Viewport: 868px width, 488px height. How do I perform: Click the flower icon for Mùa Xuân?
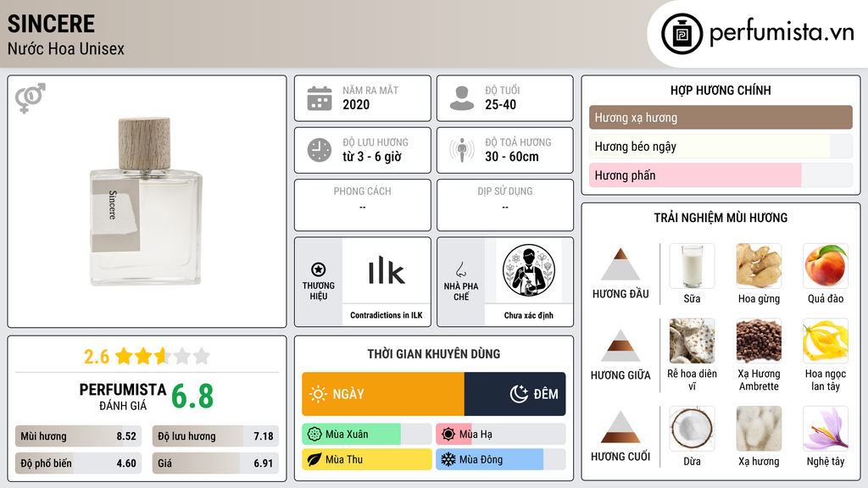click(x=314, y=435)
